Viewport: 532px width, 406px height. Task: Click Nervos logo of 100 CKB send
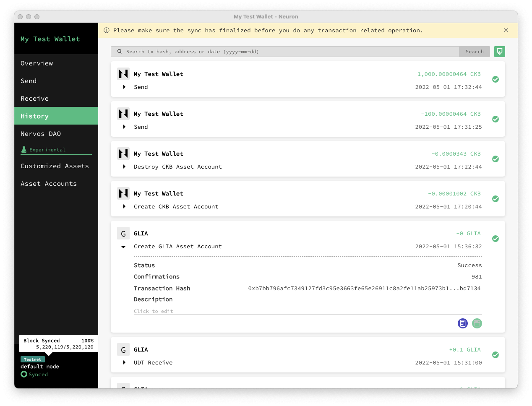pos(123,114)
